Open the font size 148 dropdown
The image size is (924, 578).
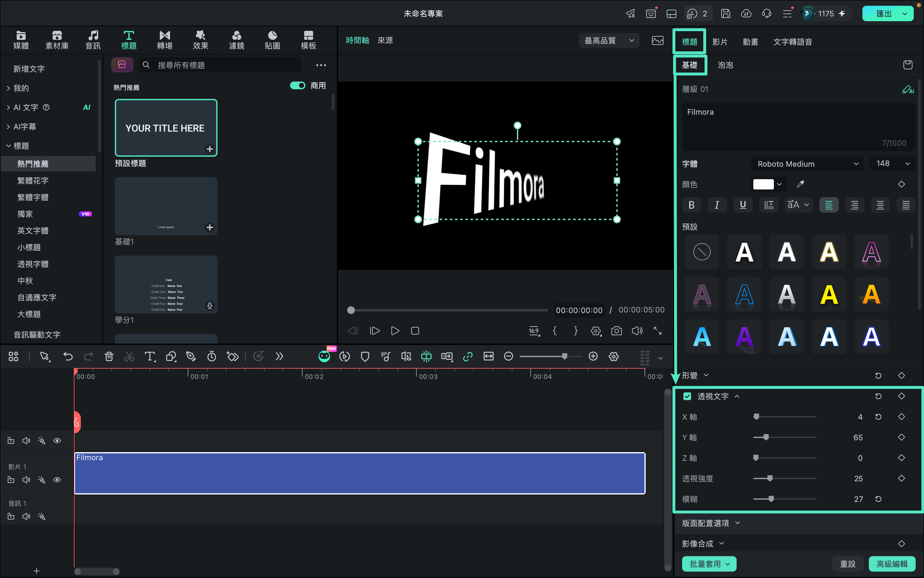pyautogui.click(x=892, y=164)
